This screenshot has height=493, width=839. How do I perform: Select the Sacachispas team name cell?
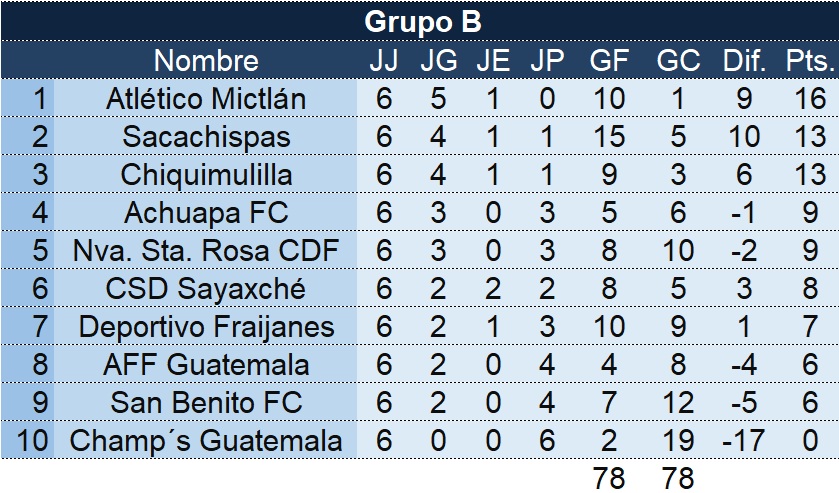pyautogui.click(x=206, y=136)
